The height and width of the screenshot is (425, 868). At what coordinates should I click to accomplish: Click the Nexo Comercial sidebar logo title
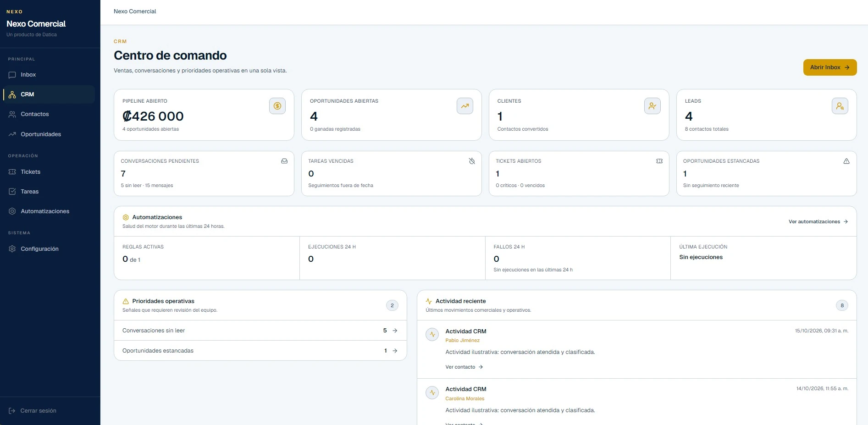coord(36,24)
